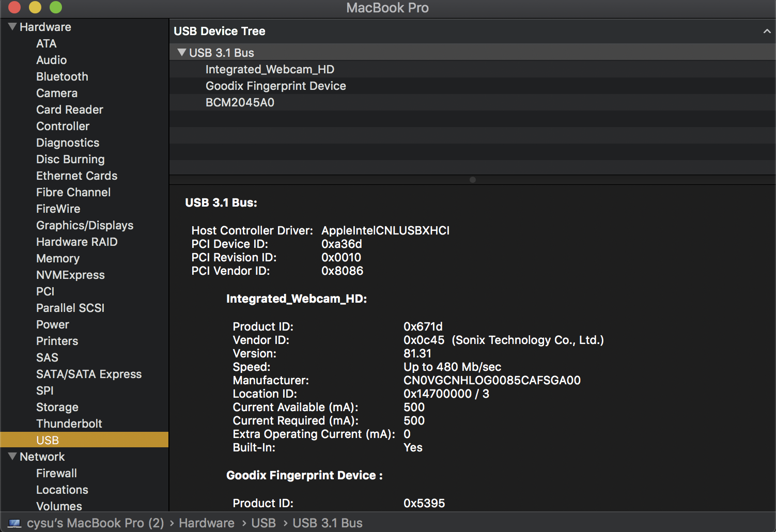The height and width of the screenshot is (532, 776).
Task: Click the Goodix Fingerprint Device details heading
Action: pyautogui.click(x=304, y=475)
